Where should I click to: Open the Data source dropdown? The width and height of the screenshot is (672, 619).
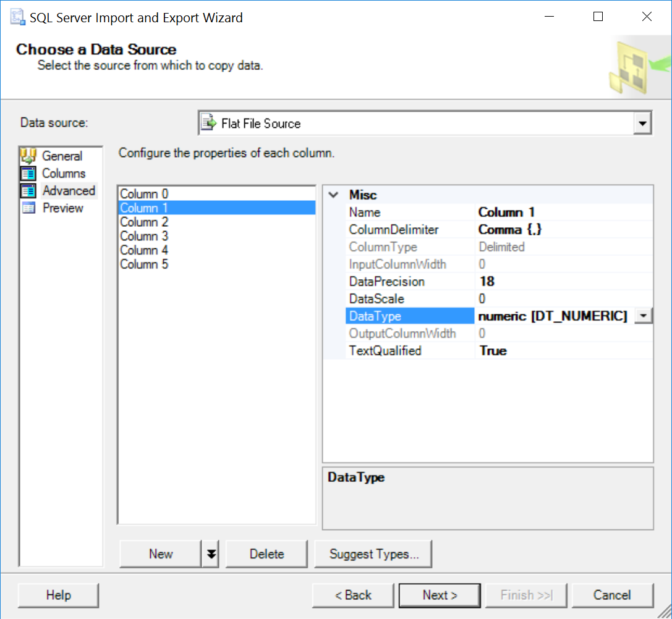(643, 123)
